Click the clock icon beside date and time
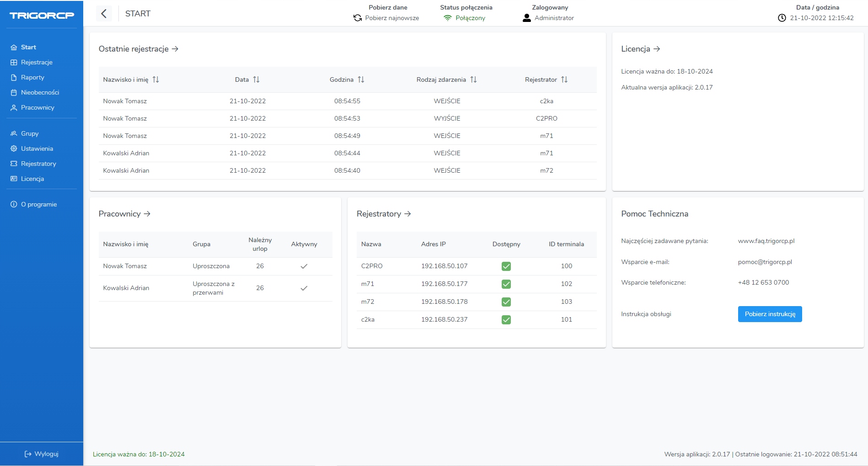This screenshot has height=466, width=868. (x=782, y=18)
